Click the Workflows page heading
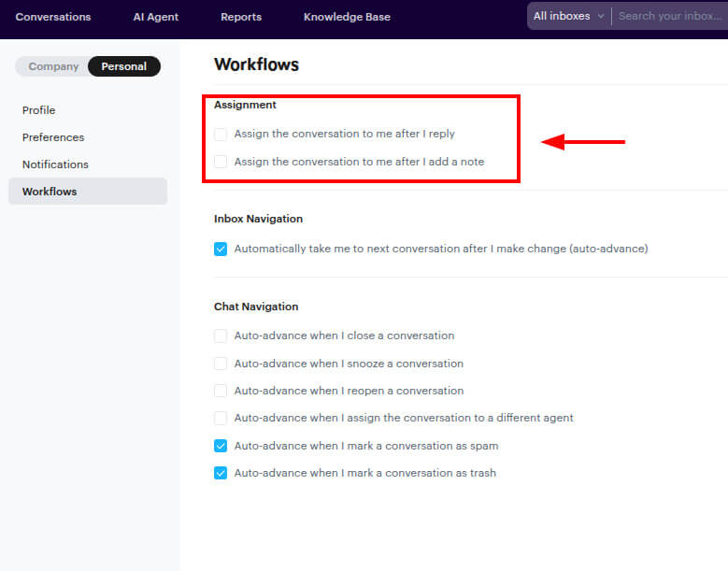The height and width of the screenshot is (571, 728). click(x=256, y=64)
